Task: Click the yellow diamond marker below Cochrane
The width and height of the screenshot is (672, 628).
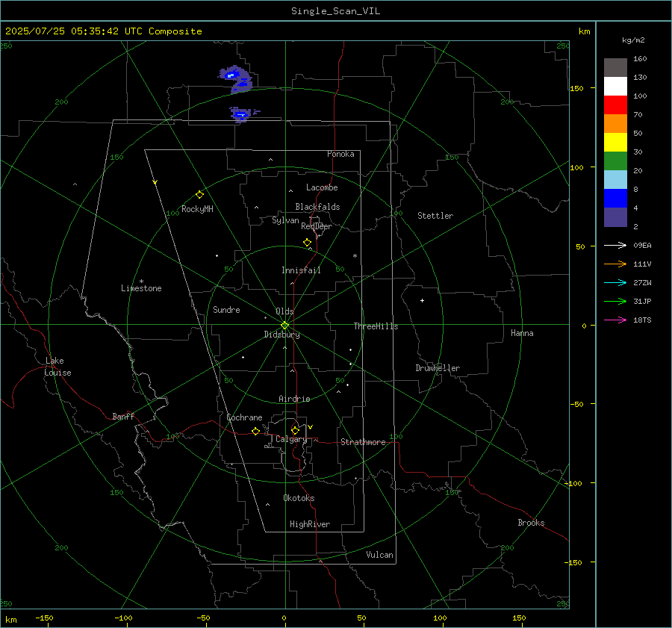Action: [255, 432]
